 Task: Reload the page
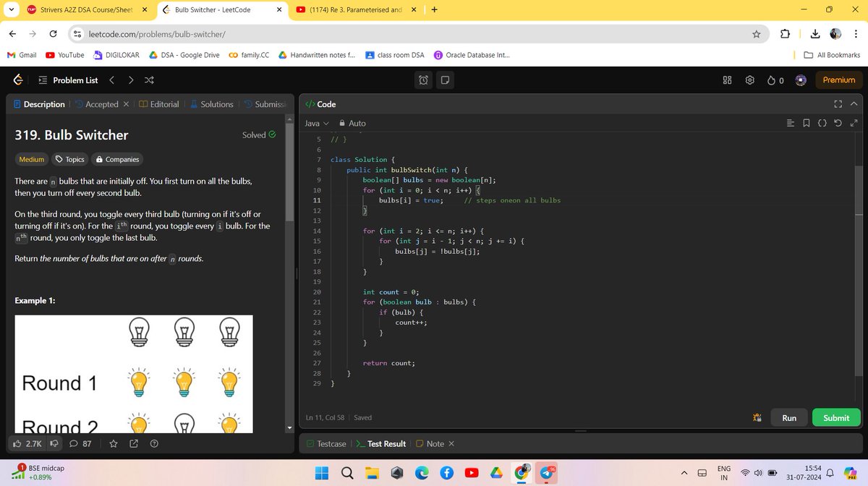(x=53, y=34)
